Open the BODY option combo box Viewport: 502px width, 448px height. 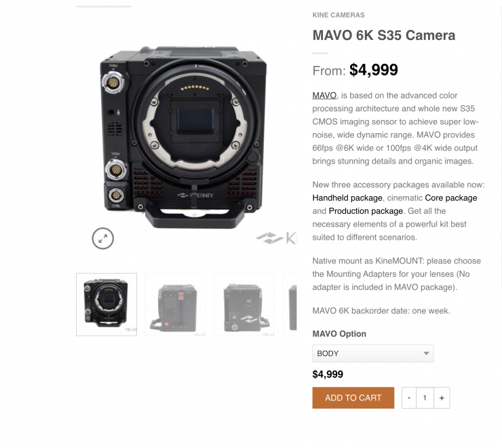click(x=373, y=354)
